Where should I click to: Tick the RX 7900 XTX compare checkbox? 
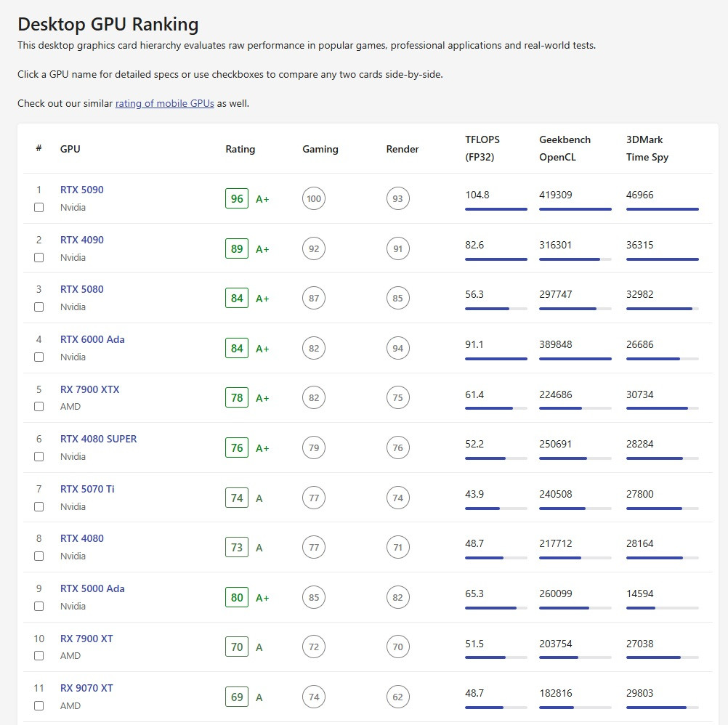39,407
